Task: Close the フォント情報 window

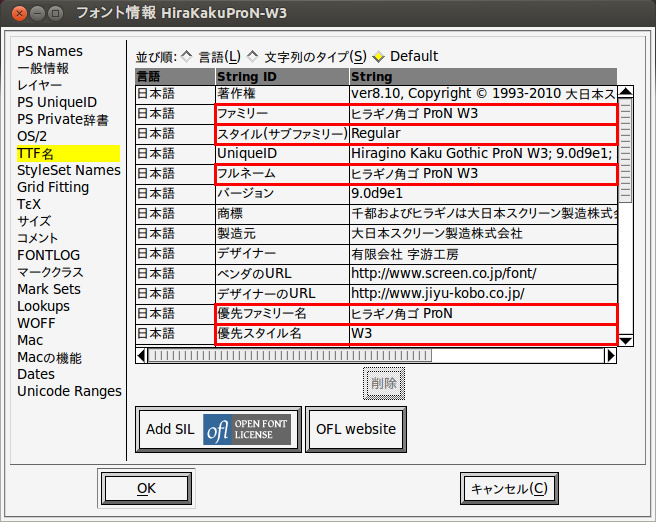Action: pos(19,13)
